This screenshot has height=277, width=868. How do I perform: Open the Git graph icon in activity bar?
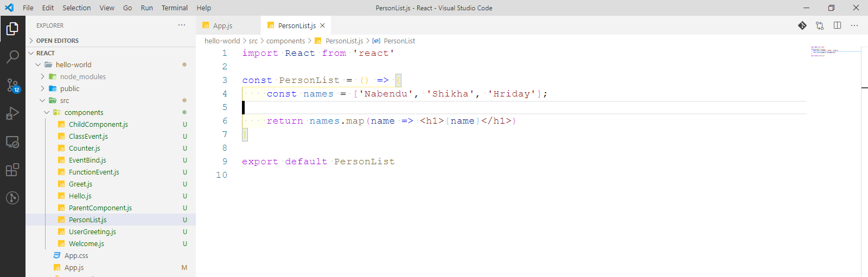(x=12, y=198)
